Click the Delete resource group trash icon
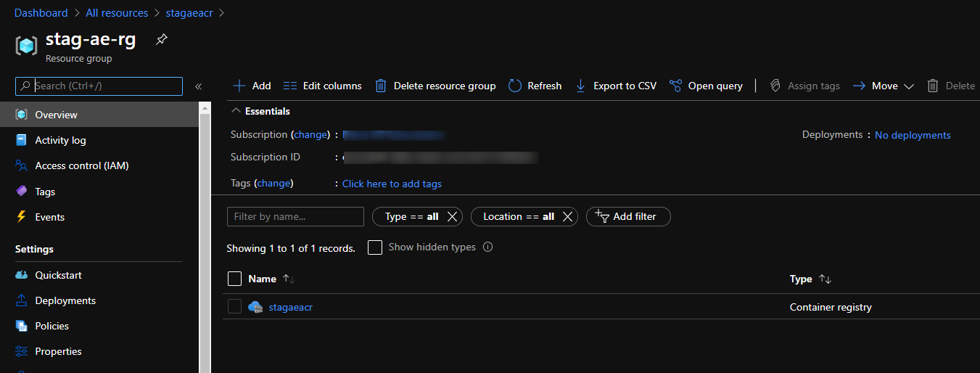 pyautogui.click(x=381, y=86)
